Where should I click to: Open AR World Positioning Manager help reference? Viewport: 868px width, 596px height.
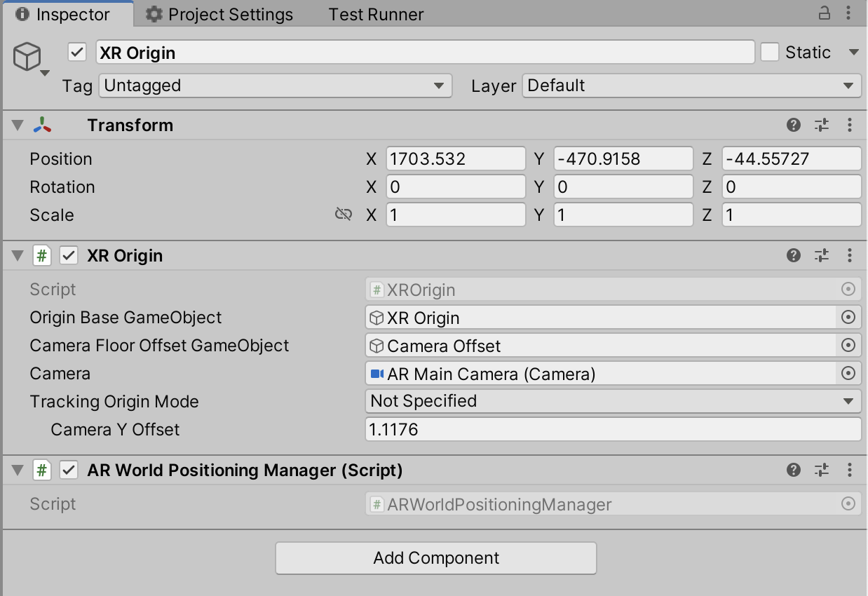pyautogui.click(x=794, y=470)
